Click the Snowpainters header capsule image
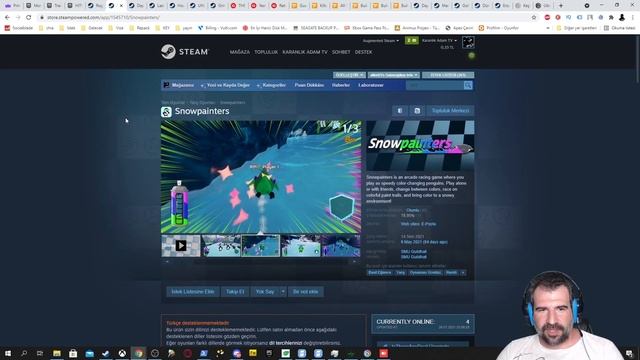Image resolution: width=640 pixels, height=360 pixels. coord(420,145)
